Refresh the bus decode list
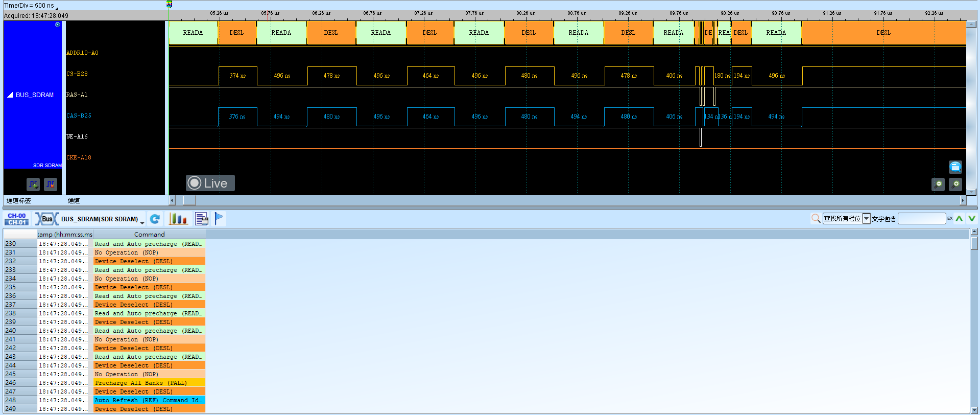The image size is (980, 415). [x=155, y=219]
